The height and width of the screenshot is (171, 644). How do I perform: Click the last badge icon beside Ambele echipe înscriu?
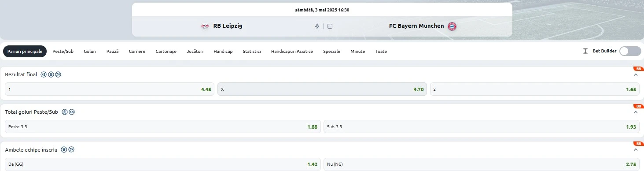point(71,149)
